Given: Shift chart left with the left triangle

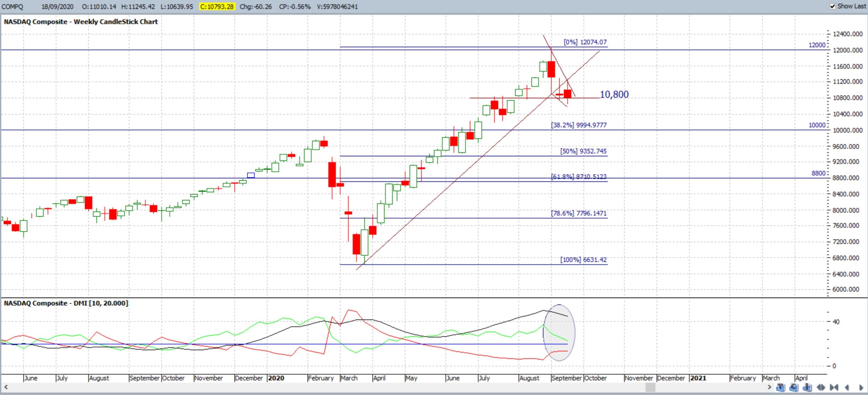Looking at the screenshot, I should (847, 387).
